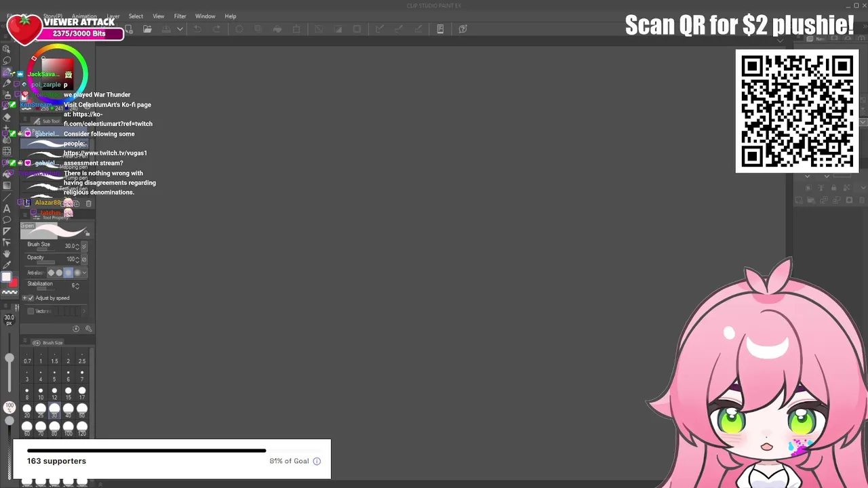Open anti-aliasing dropdown arrow
Viewport: 868px width, 488px height.
[84, 272]
